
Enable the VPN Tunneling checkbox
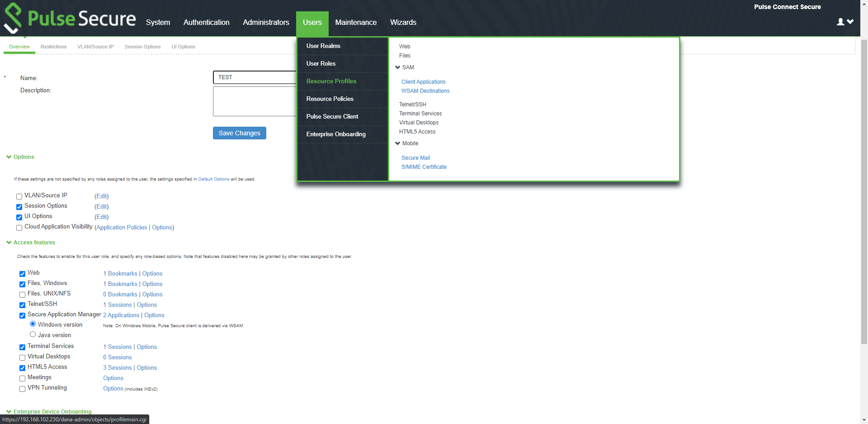[22, 389]
